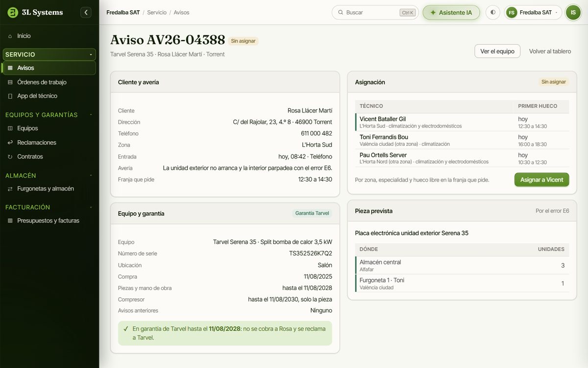588x368 pixels.
Task: Click Asignar a Vicent button
Action: click(x=541, y=180)
